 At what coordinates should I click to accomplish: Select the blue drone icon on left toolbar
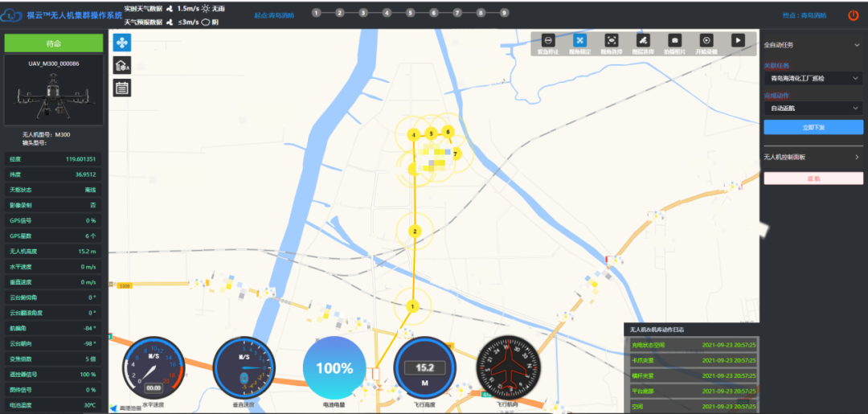point(122,43)
